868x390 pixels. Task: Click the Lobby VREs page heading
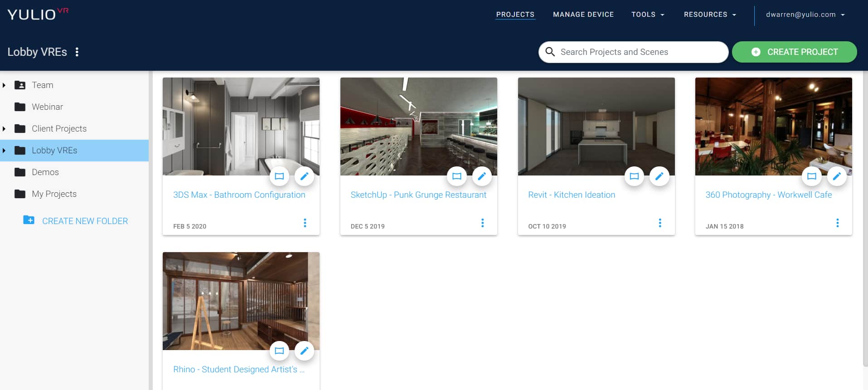pos(37,52)
